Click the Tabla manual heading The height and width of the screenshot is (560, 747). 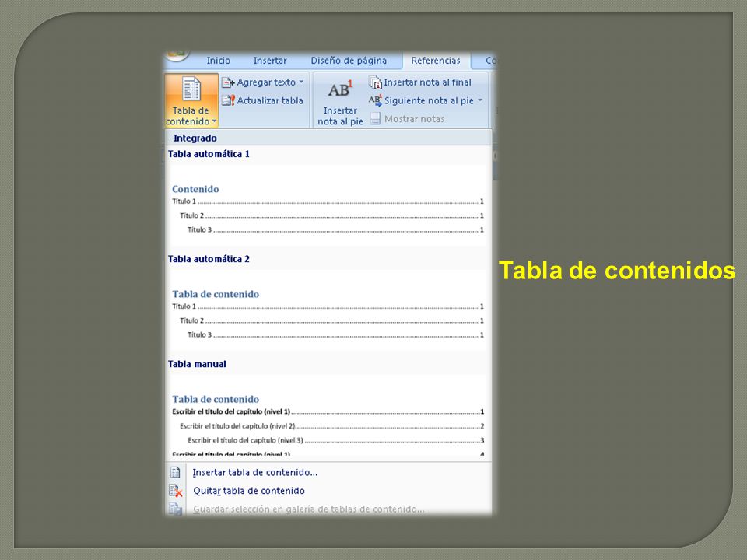pyautogui.click(x=197, y=364)
